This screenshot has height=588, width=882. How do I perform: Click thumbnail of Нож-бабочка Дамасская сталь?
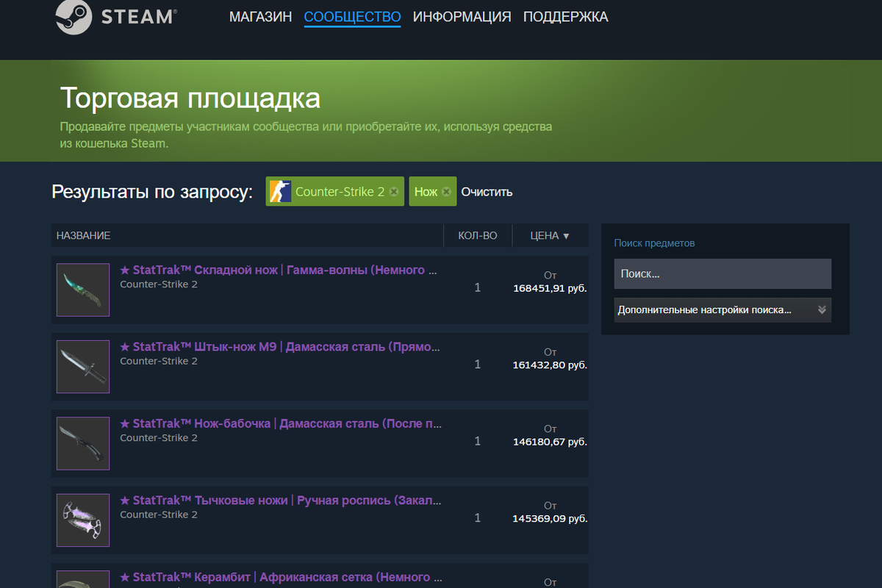(x=82, y=442)
